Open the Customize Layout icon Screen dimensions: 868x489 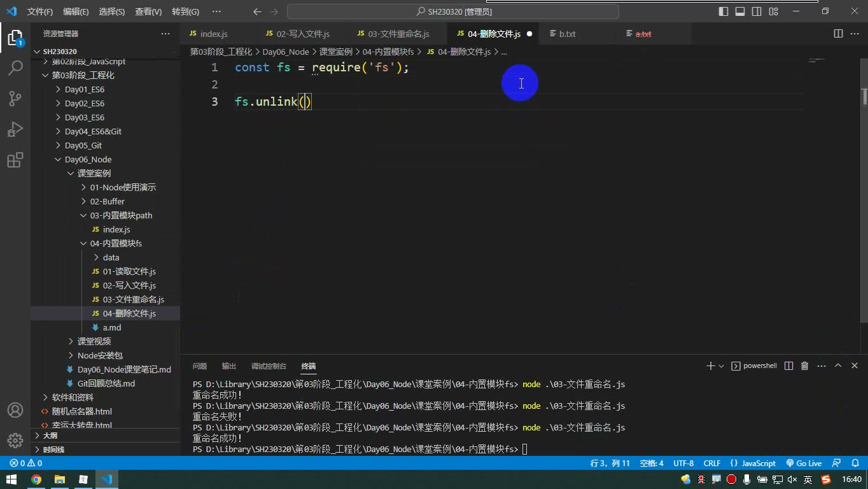[773, 11]
